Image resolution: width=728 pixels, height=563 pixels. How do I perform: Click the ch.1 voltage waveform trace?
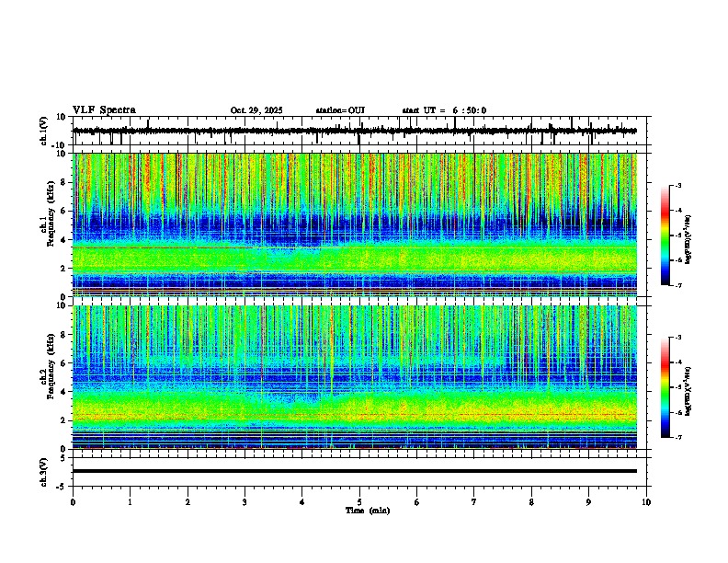355,131
